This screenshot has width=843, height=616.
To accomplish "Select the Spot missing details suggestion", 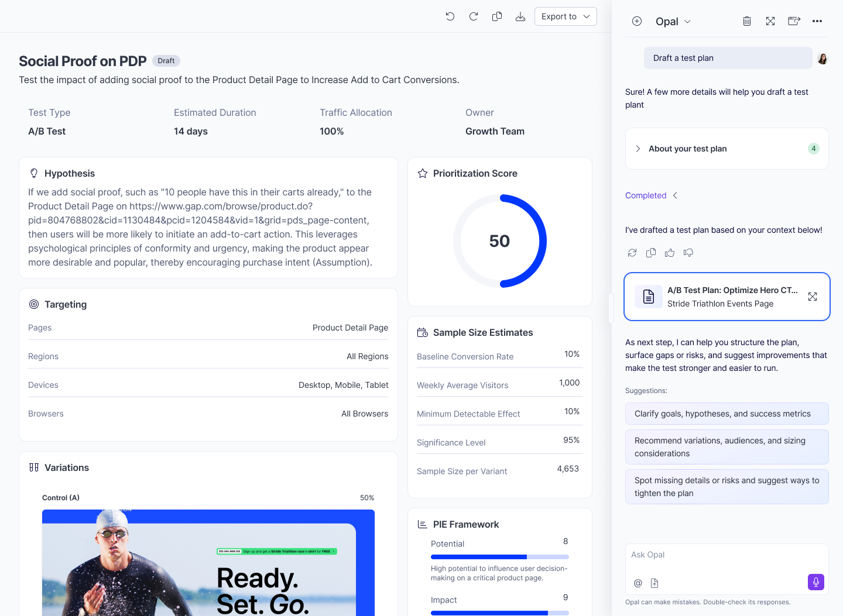I will pyautogui.click(x=727, y=486).
